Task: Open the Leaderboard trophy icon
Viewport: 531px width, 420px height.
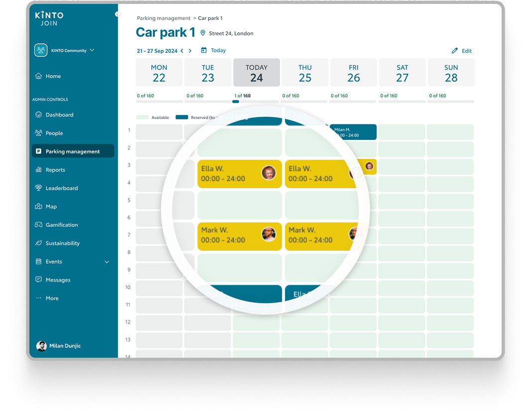Action: click(x=38, y=188)
